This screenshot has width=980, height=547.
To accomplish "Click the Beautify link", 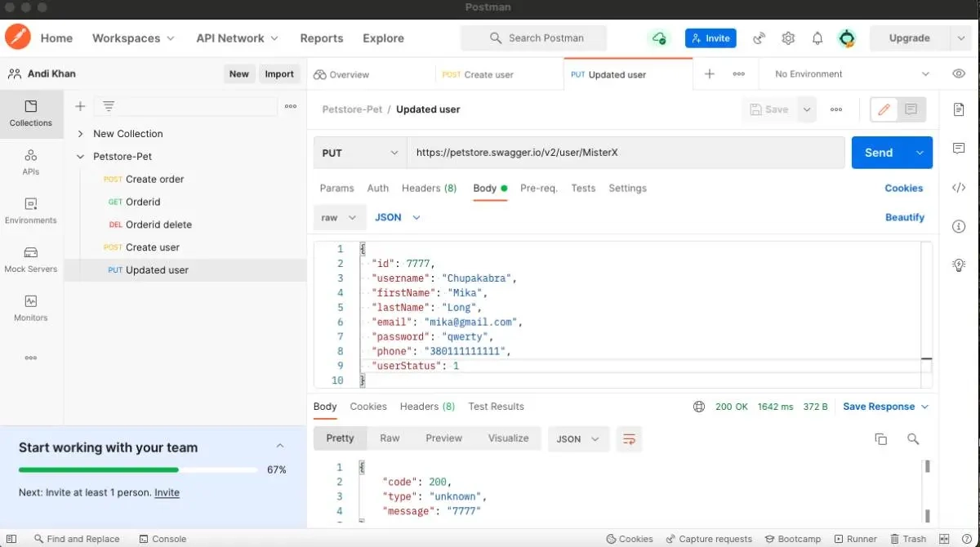I will pos(904,217).
